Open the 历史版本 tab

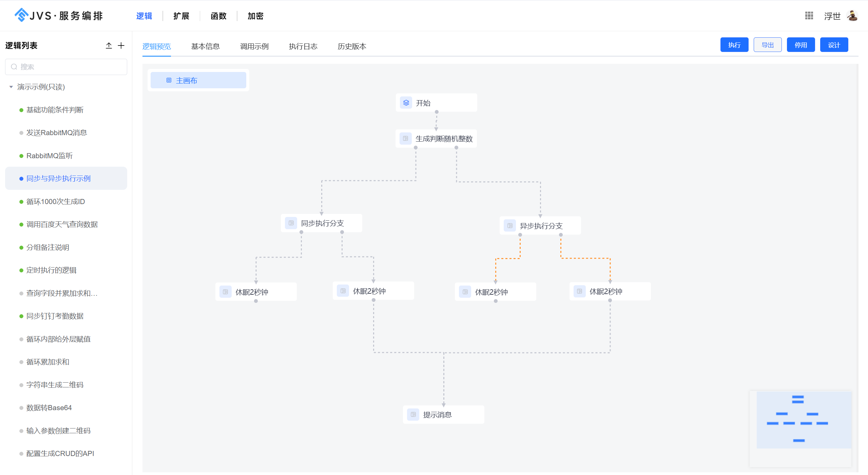352,46
